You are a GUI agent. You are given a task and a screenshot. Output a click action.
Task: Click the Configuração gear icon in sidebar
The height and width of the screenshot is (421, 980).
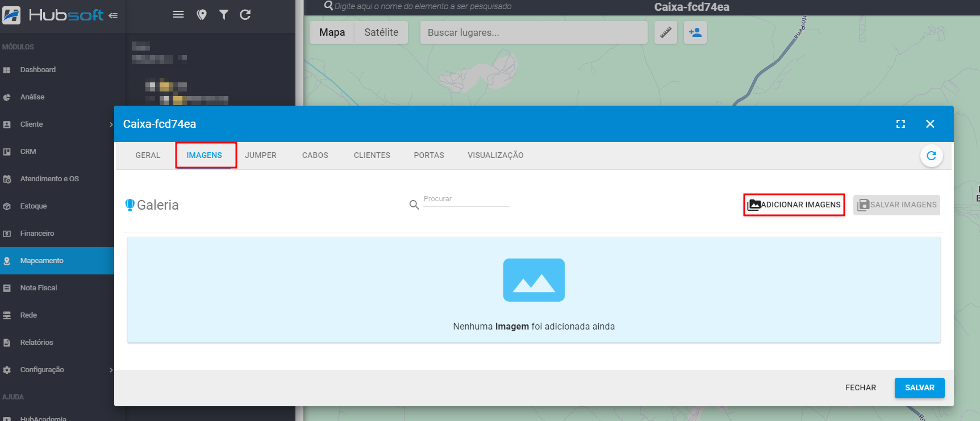(x=7, y=370)
